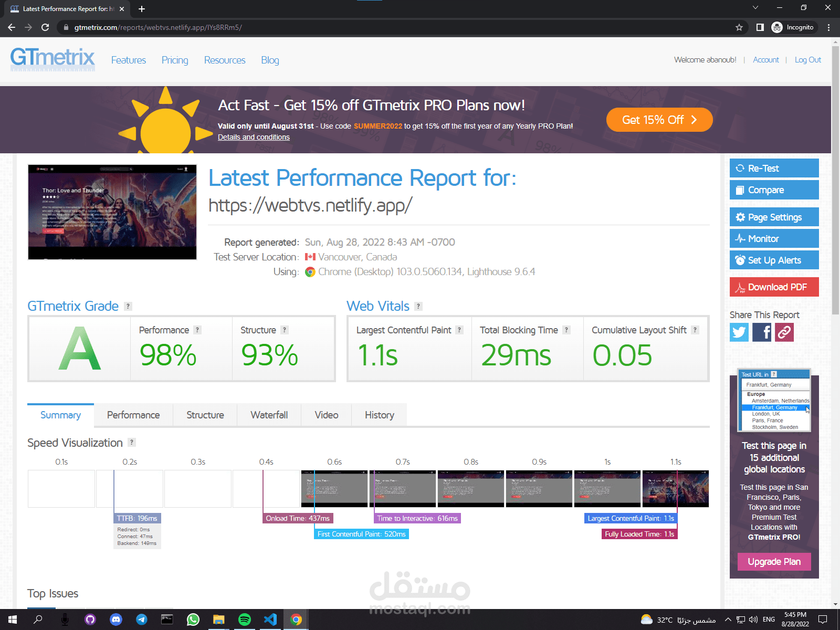Share the report on Facebook
840x630 pixels.
pyautogui.click(x=762, y=332)
